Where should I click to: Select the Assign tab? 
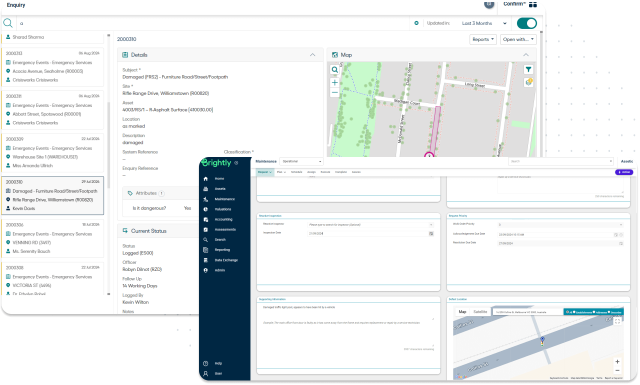(x=311, y=172)
